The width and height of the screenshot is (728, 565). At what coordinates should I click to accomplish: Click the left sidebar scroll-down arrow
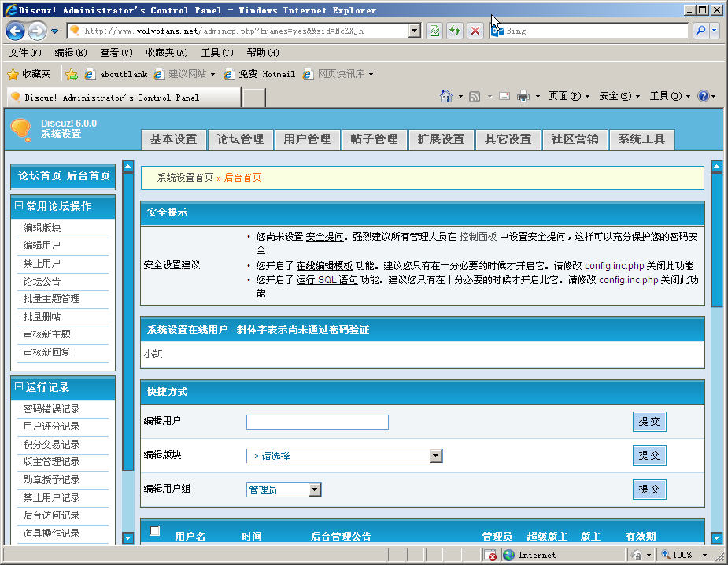point(128,537)
